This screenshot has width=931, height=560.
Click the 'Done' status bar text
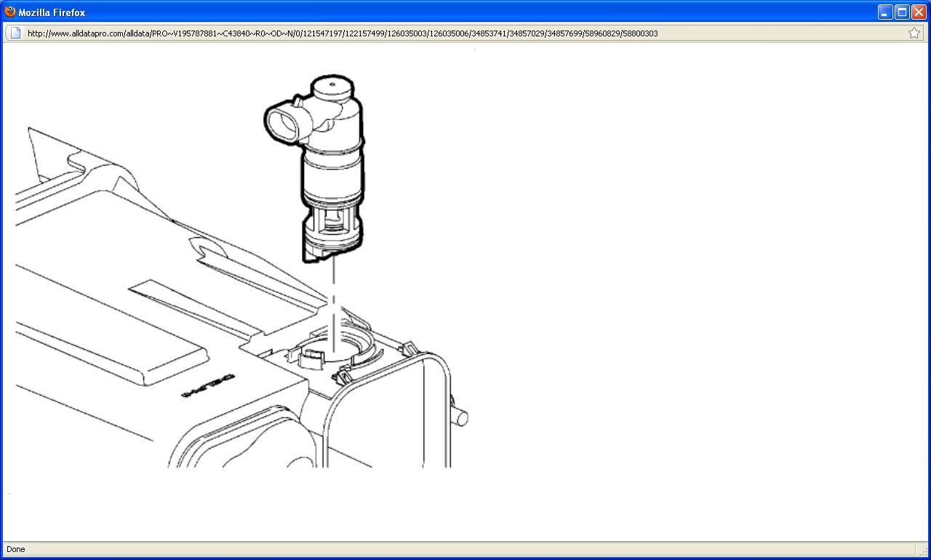(x=15, y=549)
